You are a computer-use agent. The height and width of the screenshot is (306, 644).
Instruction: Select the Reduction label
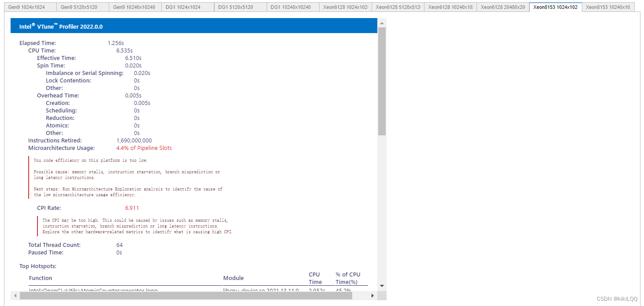tap(60, 118)
